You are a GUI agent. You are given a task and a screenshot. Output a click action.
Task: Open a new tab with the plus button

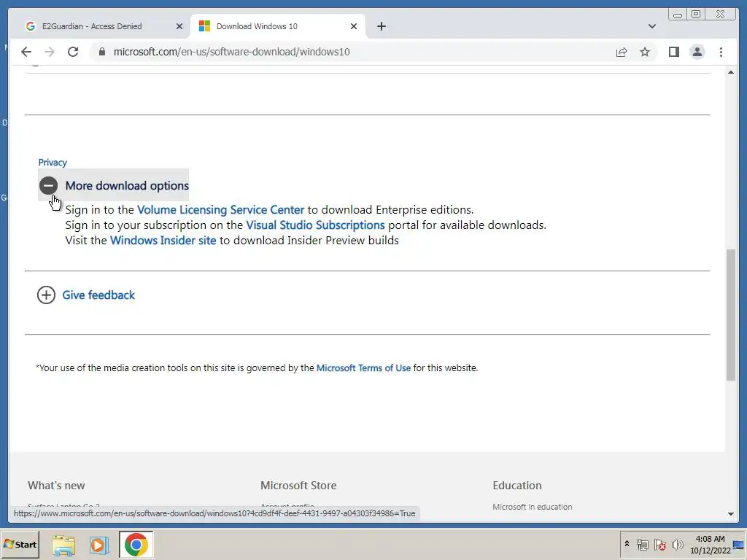[381, 26]
